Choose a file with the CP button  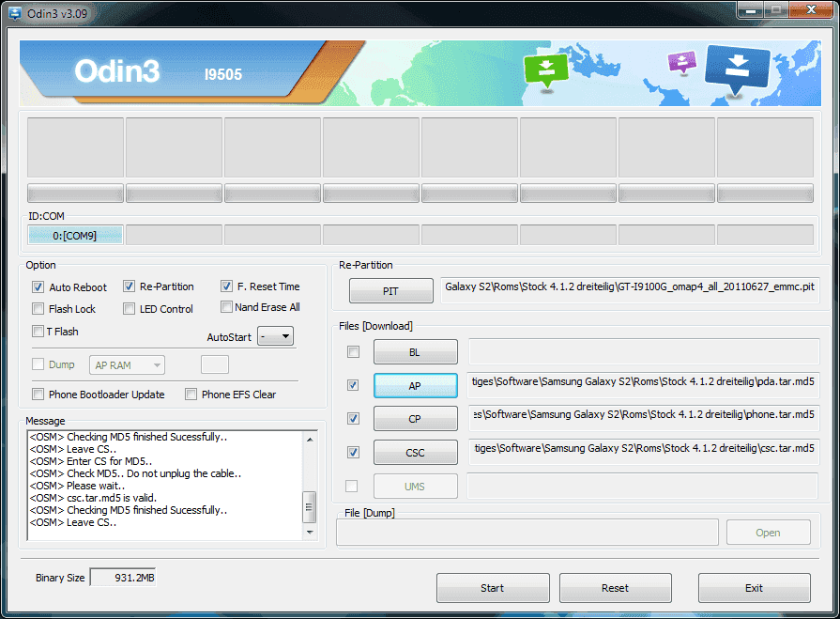click(415, 419)
